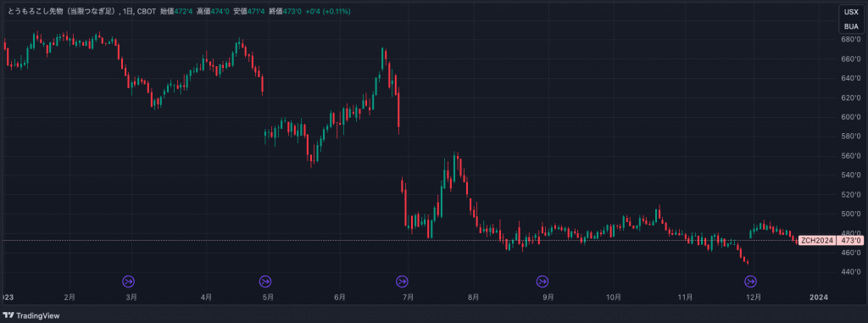868x323 pixels.
Task: Click the 6月 time axis label
Action: pyautogui.click(x=340, y=298)
